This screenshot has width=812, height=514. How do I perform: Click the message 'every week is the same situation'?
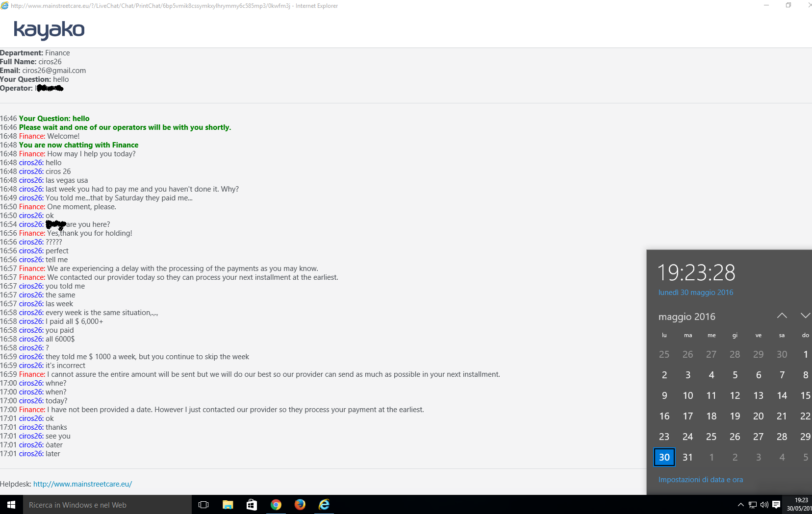pos(102,313)
